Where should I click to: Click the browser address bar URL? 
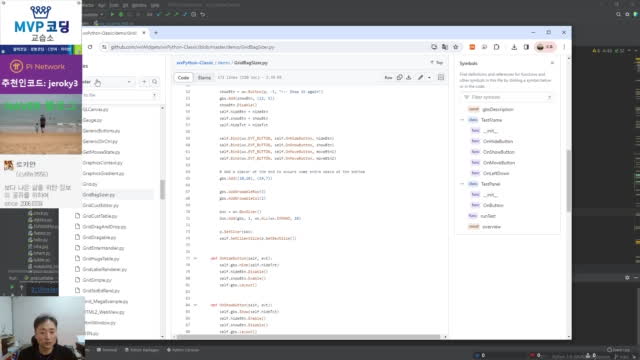click(x=193, y=47)
